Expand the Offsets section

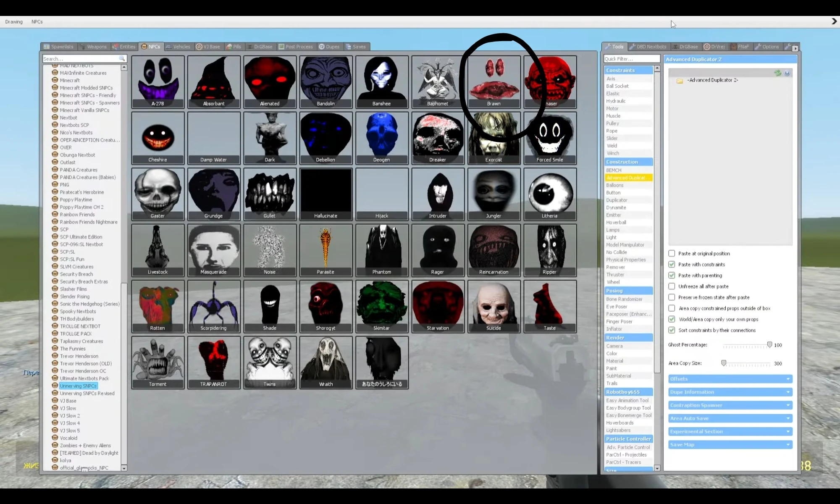(730, 379)
